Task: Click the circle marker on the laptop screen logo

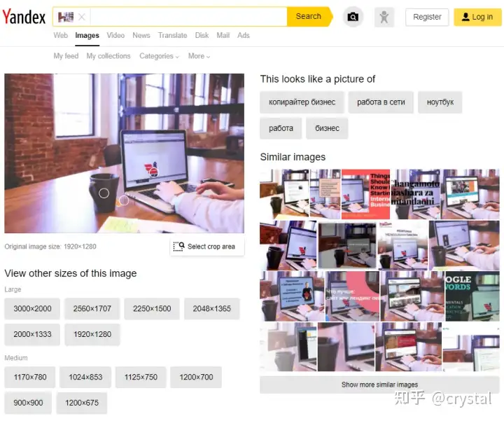Action: (153, 172)
